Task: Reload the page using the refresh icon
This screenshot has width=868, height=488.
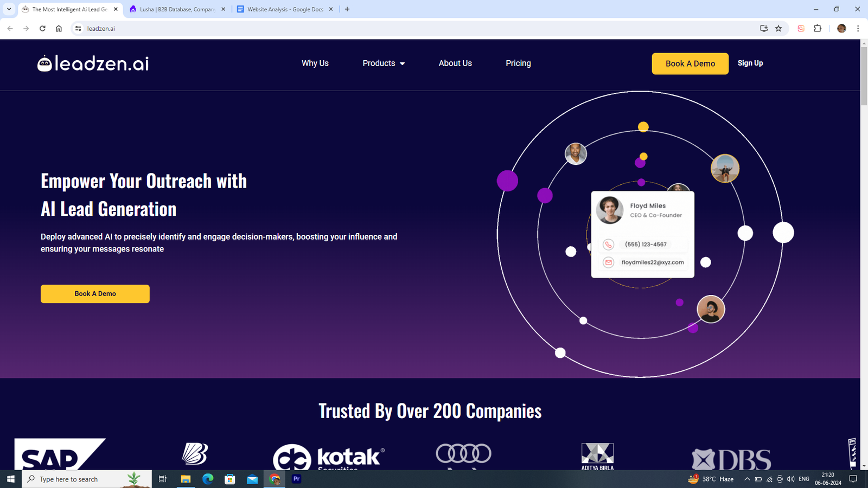Action: click(42, 29)
